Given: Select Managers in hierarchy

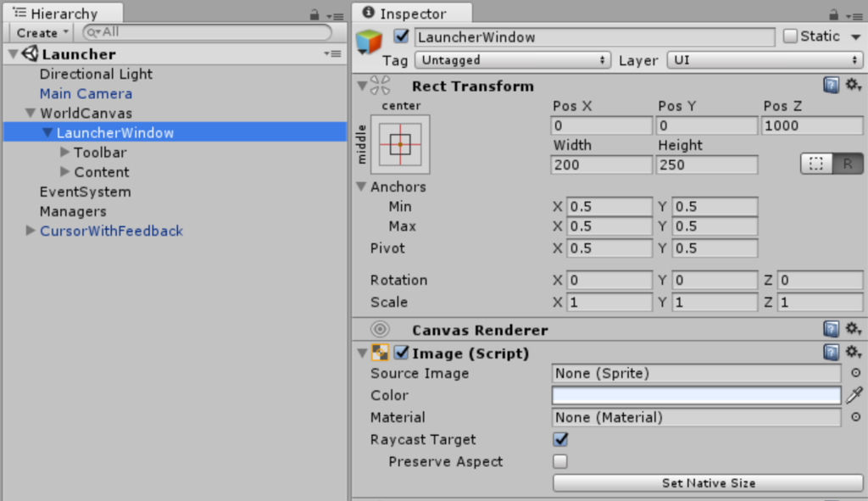Looking at the screenshot, I should [73, 211].
